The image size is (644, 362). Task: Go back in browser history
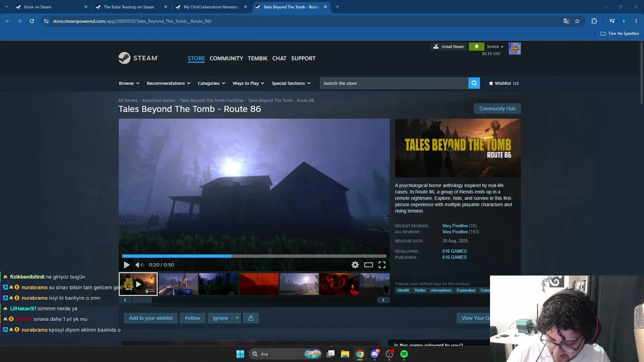(x=8, y=21)
